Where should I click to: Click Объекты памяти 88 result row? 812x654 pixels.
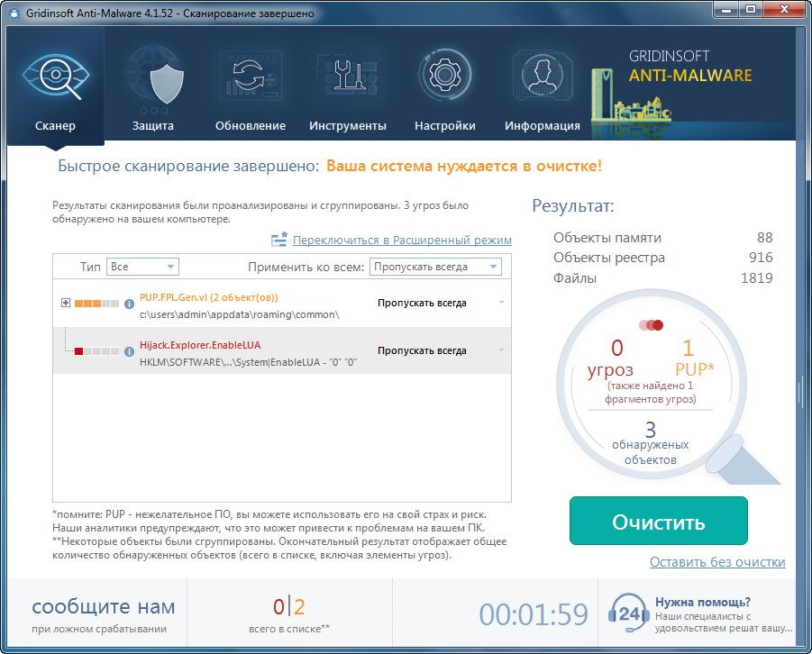point(663,237)
